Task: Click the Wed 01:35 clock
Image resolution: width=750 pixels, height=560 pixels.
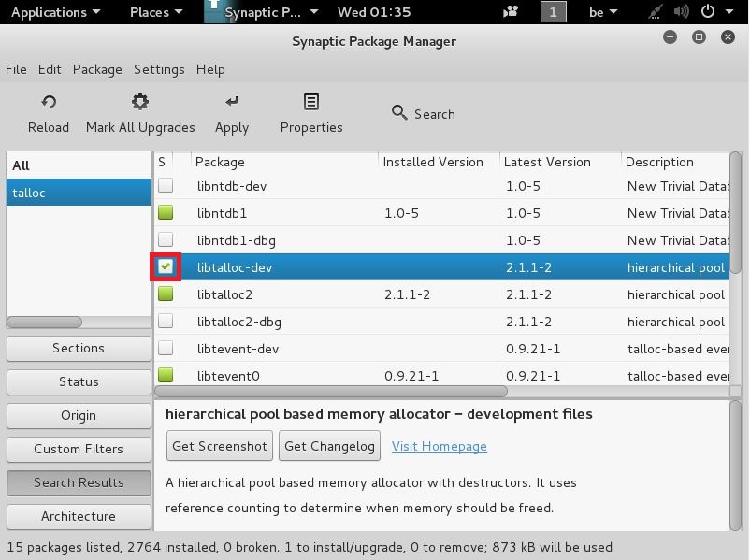Action: tap(374, 12)
